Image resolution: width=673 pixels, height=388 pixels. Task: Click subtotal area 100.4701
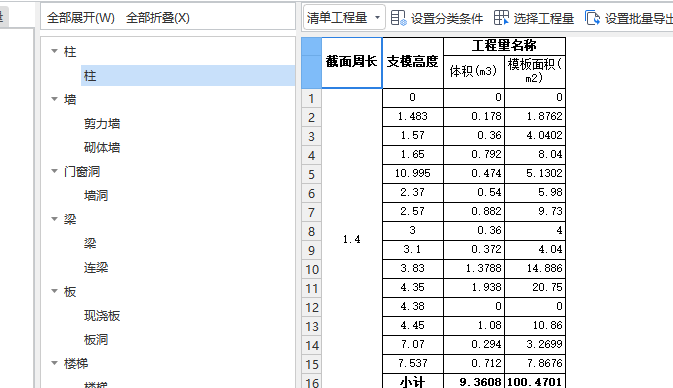coord(535,381)
